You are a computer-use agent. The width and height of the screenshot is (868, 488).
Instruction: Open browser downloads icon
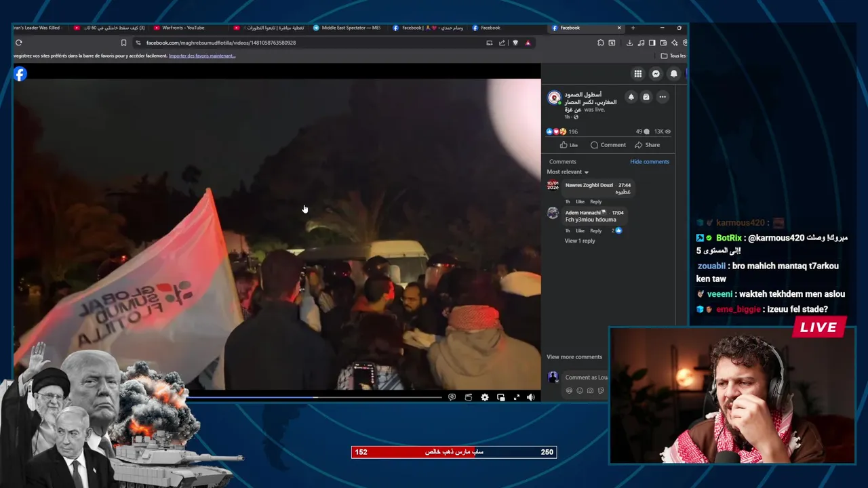629,43
